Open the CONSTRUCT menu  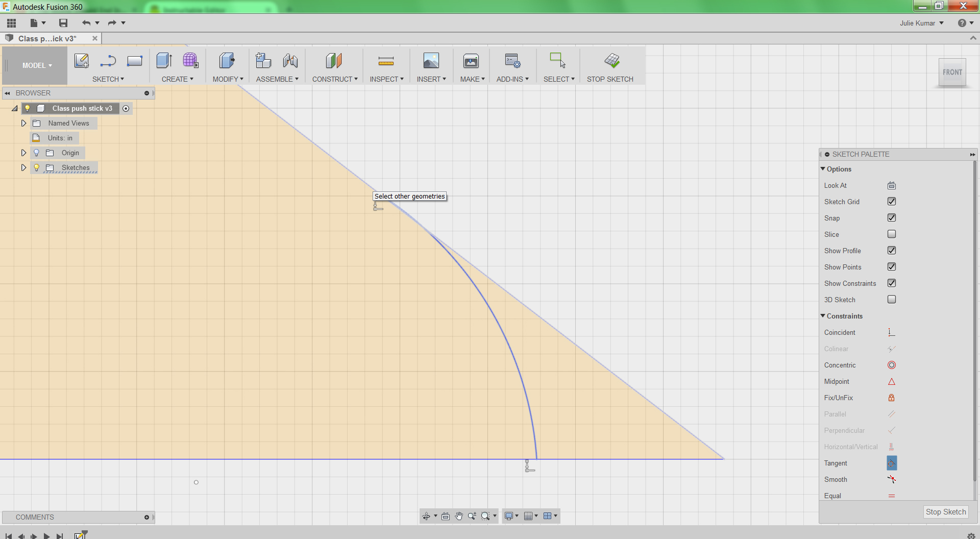(x=335, y=79)
